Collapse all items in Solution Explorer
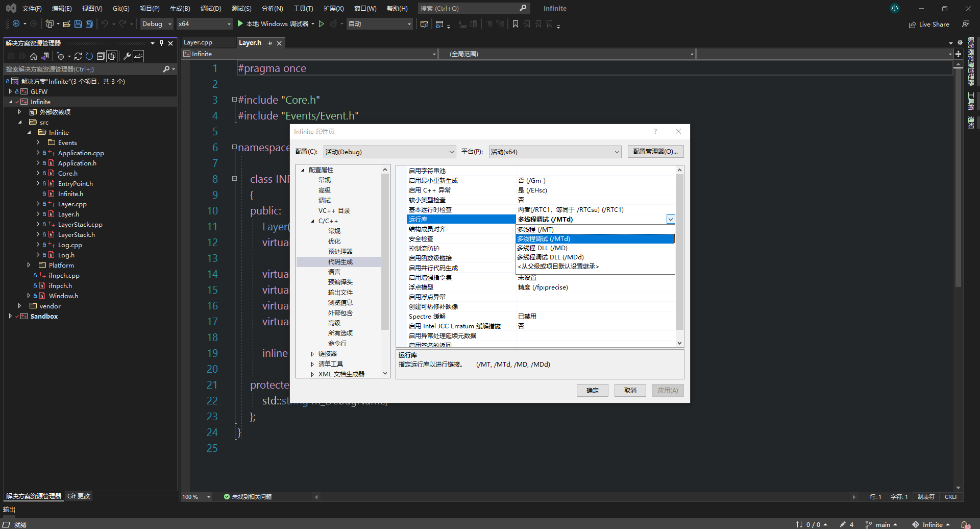Image resolution: width=980 pixels, height=529 pixels. click(x=101, y=56)
